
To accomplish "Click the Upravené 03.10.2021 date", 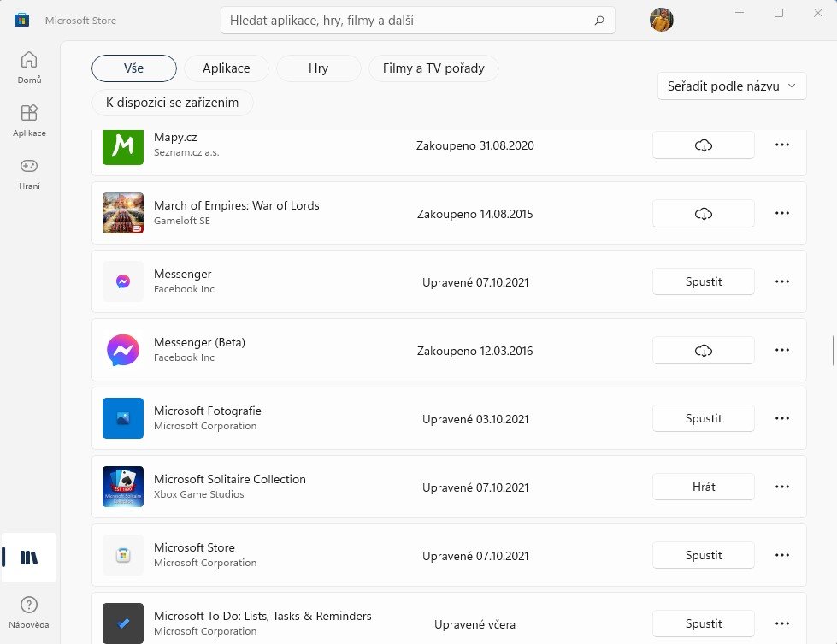I will click(475, 419).
